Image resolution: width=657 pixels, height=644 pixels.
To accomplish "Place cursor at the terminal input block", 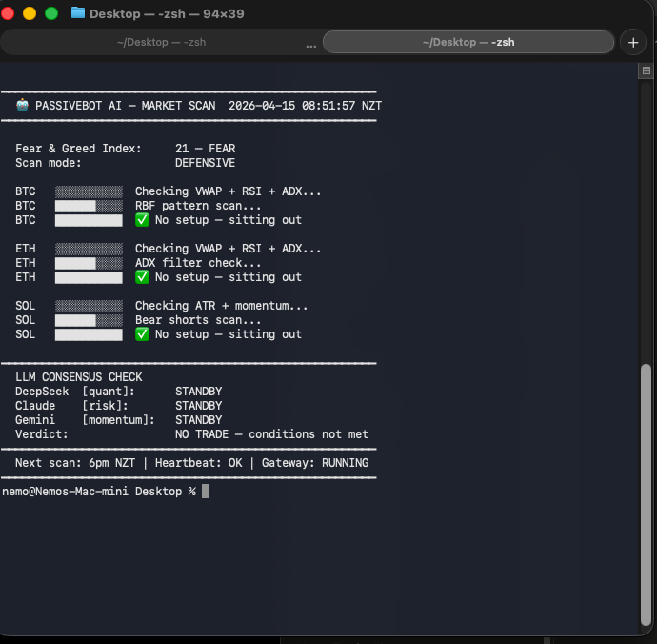I will click(205, 492).
